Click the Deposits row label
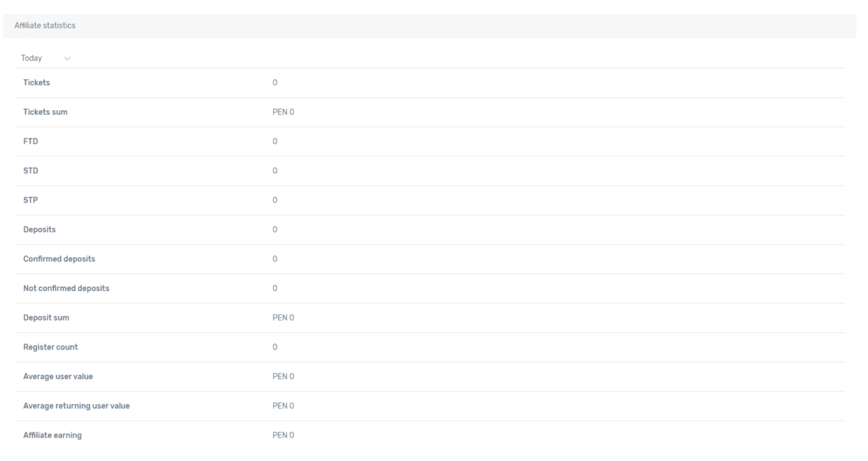Image resolution: width=868 pixels, height=461 pixels. click(39, 230)
